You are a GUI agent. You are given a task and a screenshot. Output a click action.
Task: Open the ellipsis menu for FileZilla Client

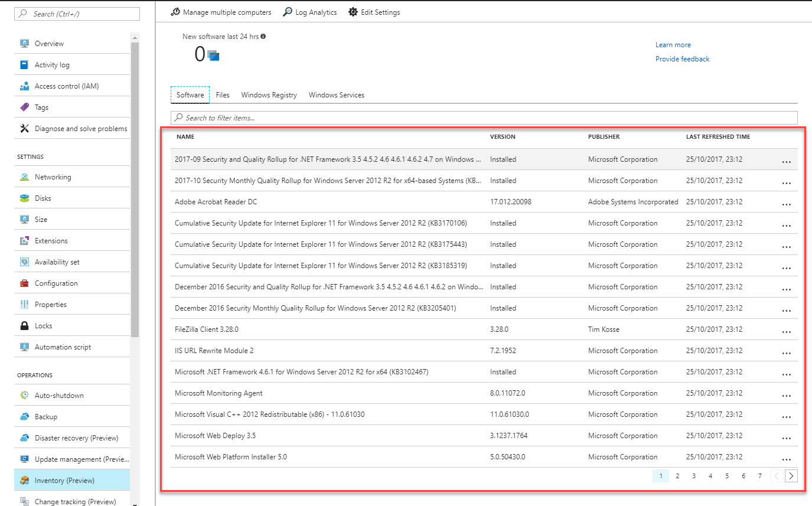coord(786,331)
